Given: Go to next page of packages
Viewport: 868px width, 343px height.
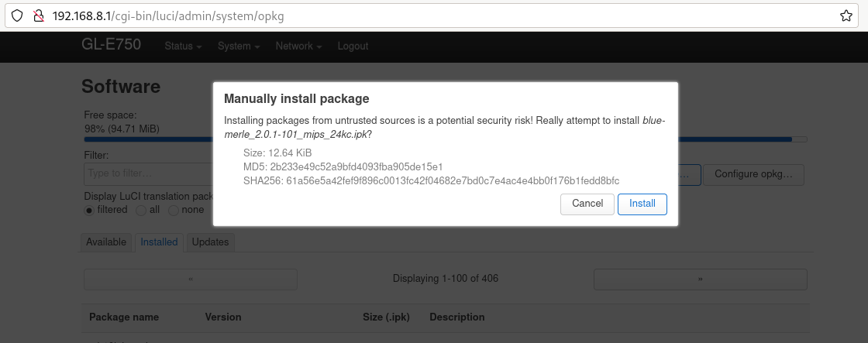Looking at the screenshot, I should pos(701,280).
